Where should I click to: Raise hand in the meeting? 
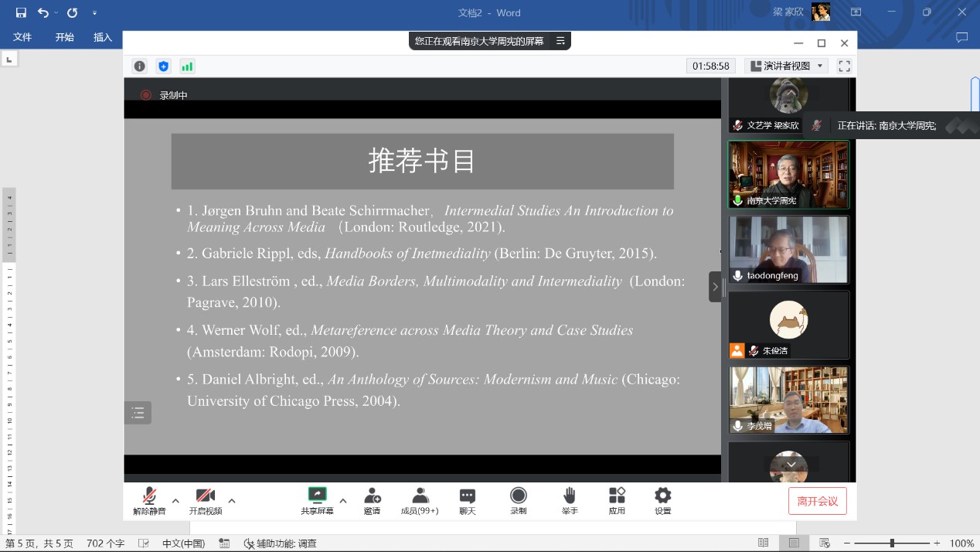570,500
